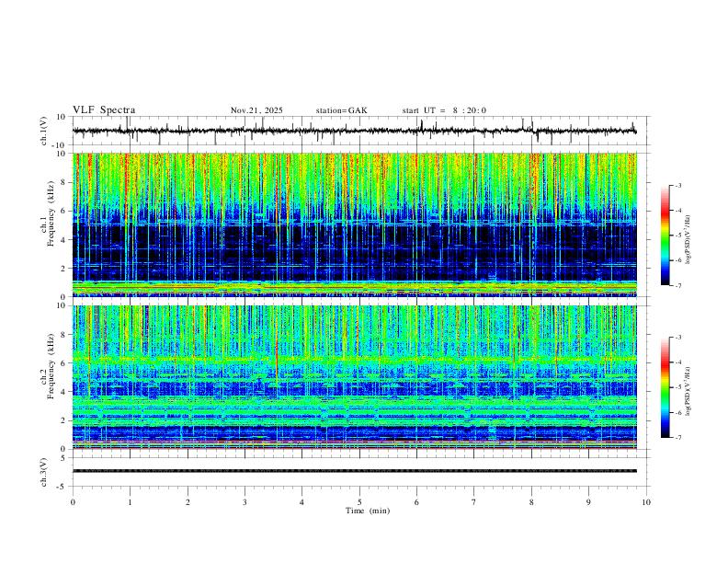Click the "7" minute tick on time axis
The height and width of the screenshot is (563, 728).
tap(474, 502)
